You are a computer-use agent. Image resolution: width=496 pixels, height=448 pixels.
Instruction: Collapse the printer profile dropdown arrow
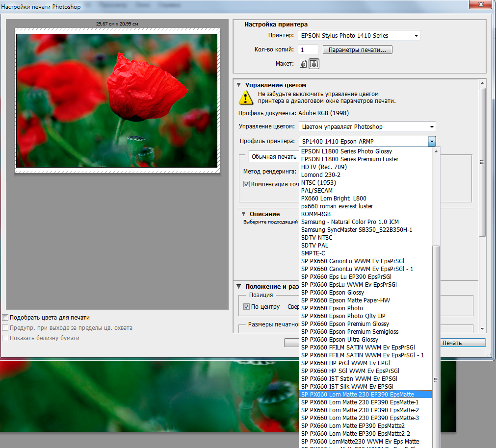[432, 141]
